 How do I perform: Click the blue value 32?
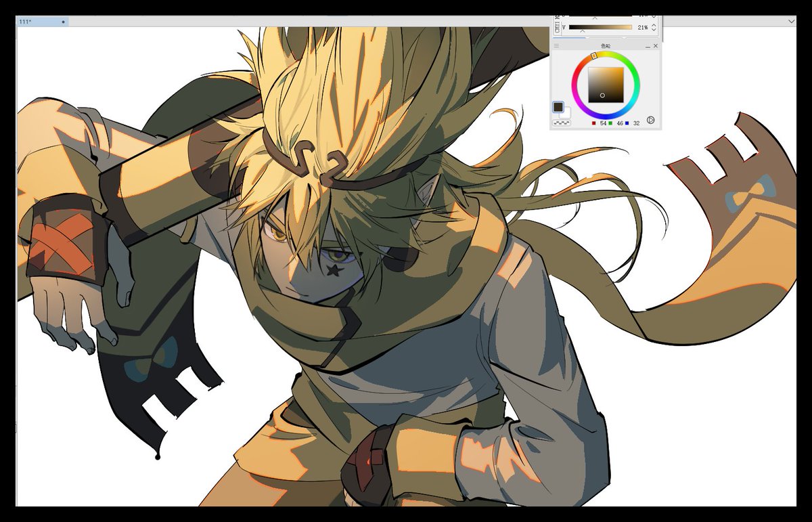point(636,123)
